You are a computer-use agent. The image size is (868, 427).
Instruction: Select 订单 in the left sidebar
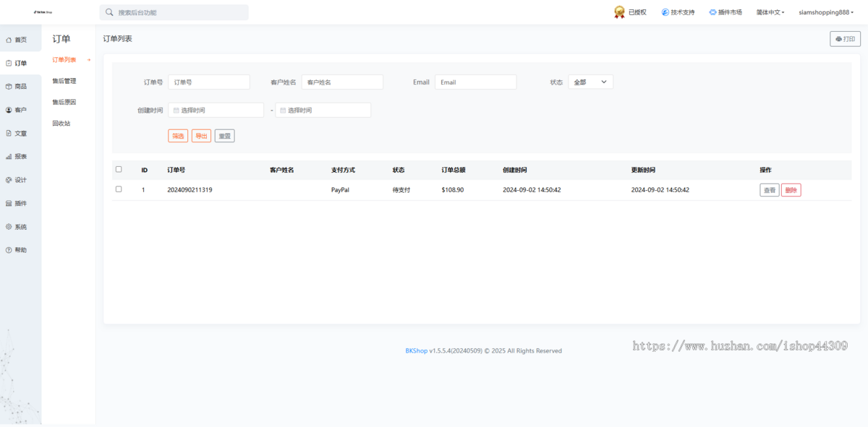(20, 63)
